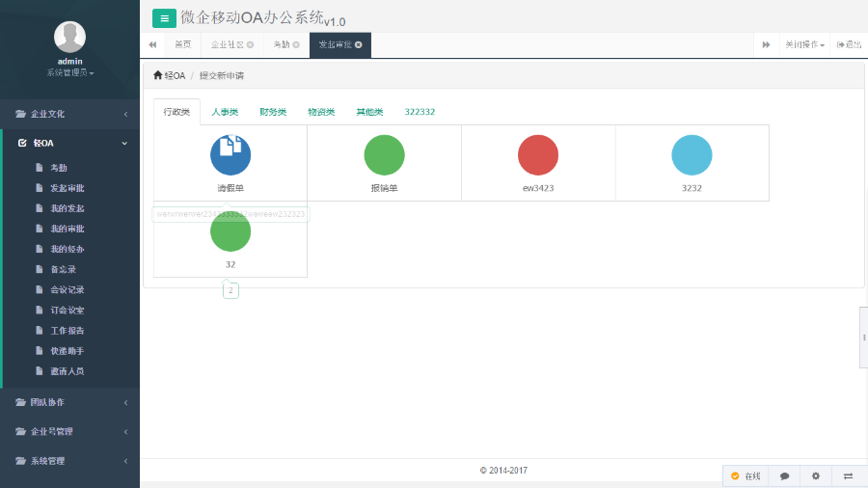The height and width of the screenshot is (488, 868).
Task: Toggle the 在线 online status indicator
Action: [746, 476]
